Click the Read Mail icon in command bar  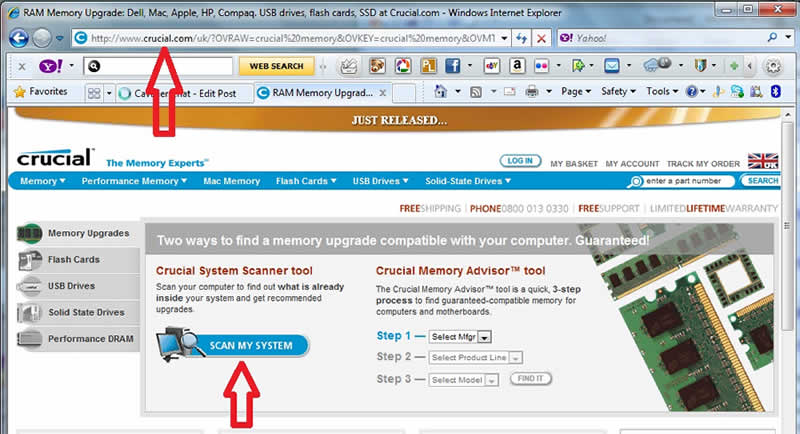pyautogui.click(x=509, y=92)
